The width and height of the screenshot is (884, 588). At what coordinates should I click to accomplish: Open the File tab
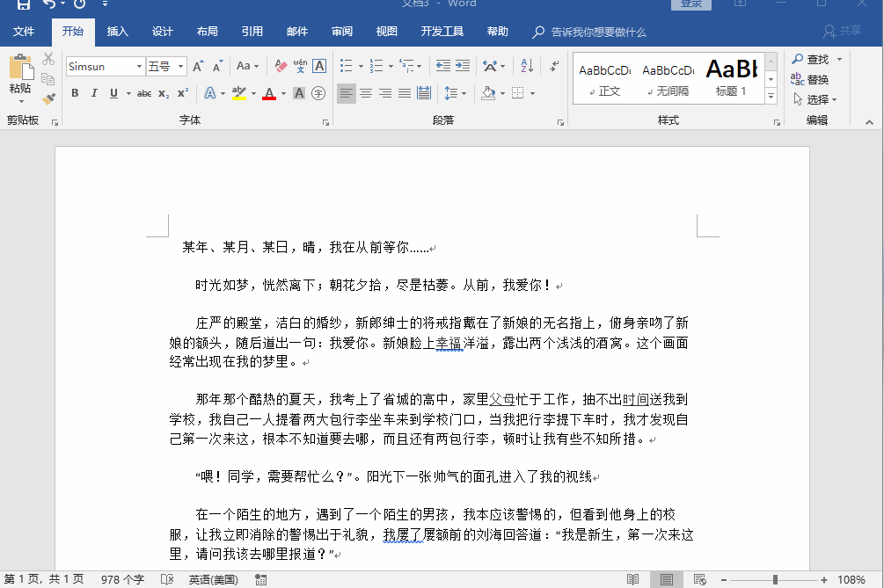pyautogui.click(x=24, y=32)
